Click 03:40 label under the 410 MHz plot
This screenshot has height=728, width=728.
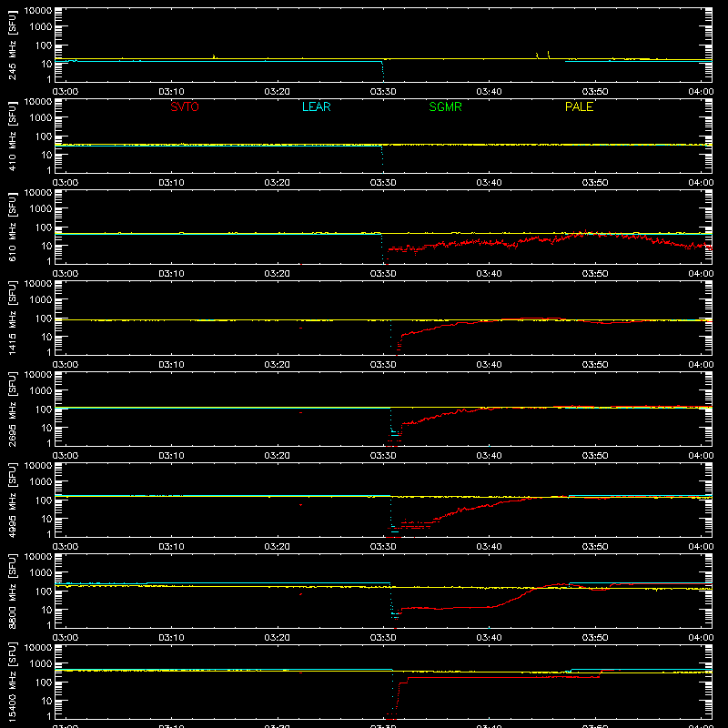click(x=489, y=183)
